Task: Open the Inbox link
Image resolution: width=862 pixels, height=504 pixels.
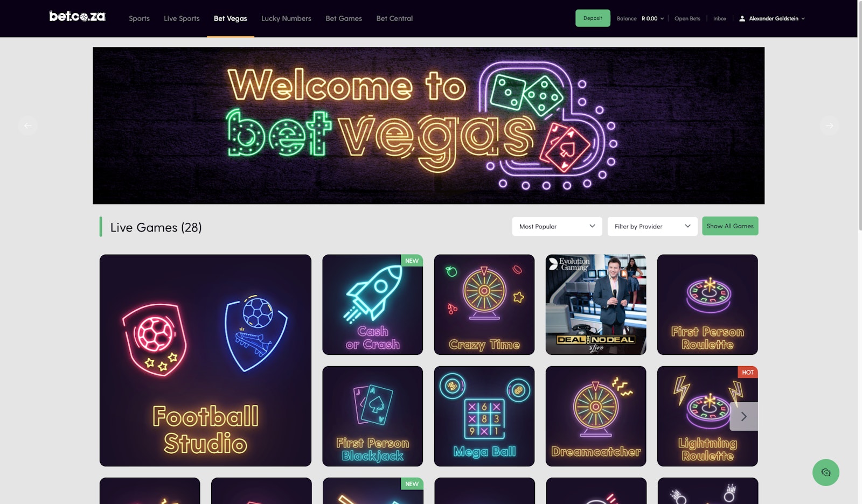Action: coord(720,18)
